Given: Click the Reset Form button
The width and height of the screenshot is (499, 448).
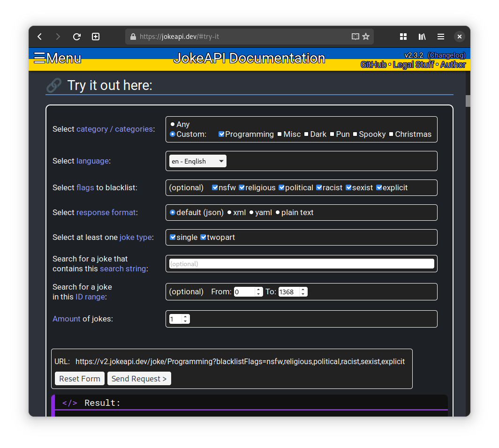Looking at the screenshot, I should tap(80, 378).
